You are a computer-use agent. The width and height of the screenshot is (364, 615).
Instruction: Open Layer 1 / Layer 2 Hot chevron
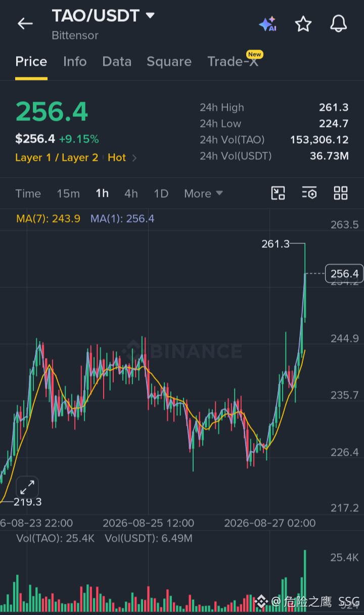tap(134, 158)
